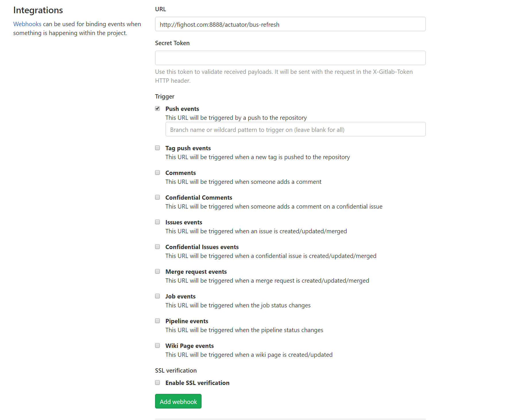Toggle the Job events checkbox

pyautogui.click(x=157, y=296)
